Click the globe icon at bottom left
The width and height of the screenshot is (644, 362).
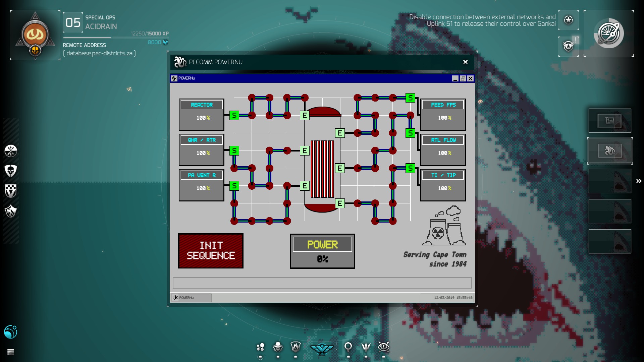click(x=11, y=332)
